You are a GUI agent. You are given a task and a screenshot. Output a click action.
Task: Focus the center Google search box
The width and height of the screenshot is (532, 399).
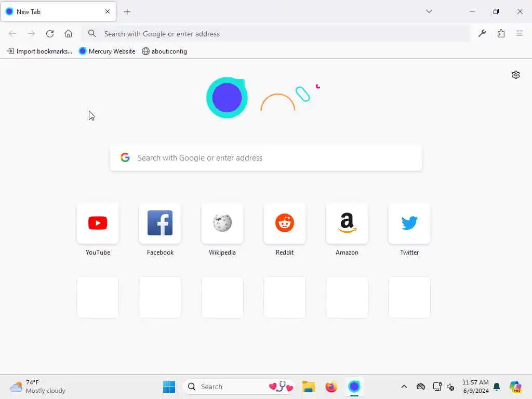[x=266, y=158]
